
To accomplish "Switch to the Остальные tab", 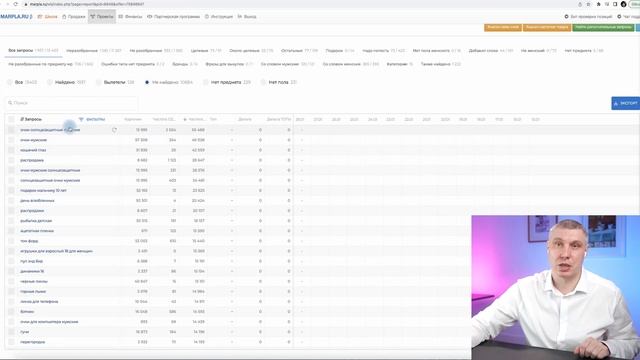I will click(299, 51).
